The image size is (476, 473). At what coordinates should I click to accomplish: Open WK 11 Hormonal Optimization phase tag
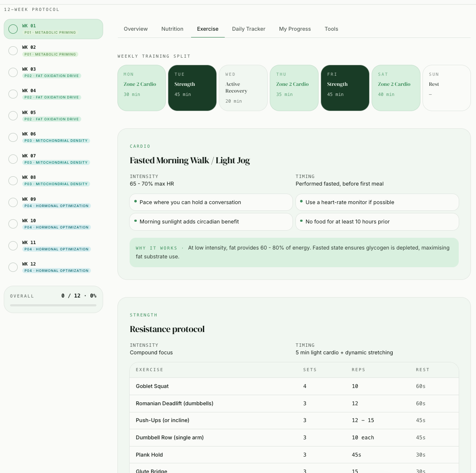click(56, 249)
